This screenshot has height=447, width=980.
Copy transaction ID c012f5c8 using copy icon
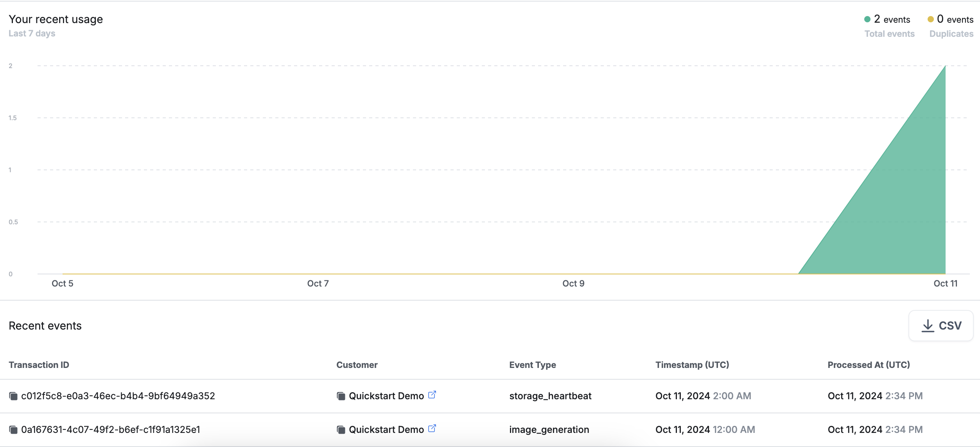pyautogui.click(x=13, y=396)
